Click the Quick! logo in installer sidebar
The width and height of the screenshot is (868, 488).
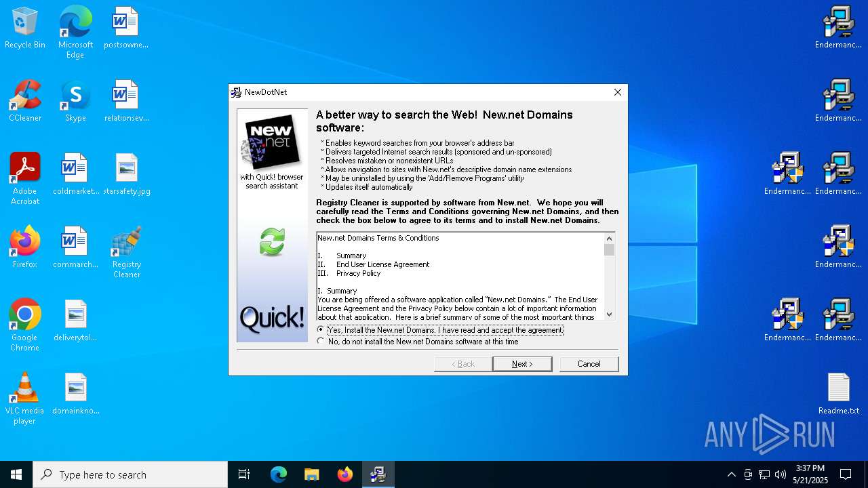point(272,319)
